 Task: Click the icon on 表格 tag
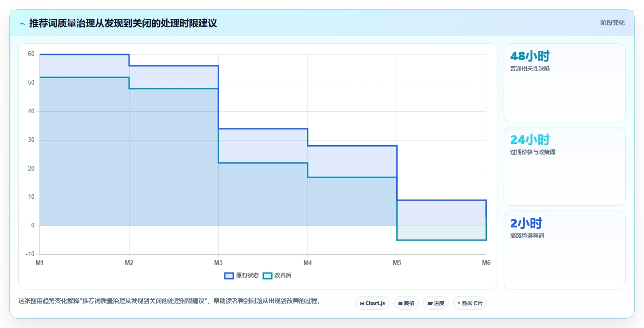[x=400, y=304]
